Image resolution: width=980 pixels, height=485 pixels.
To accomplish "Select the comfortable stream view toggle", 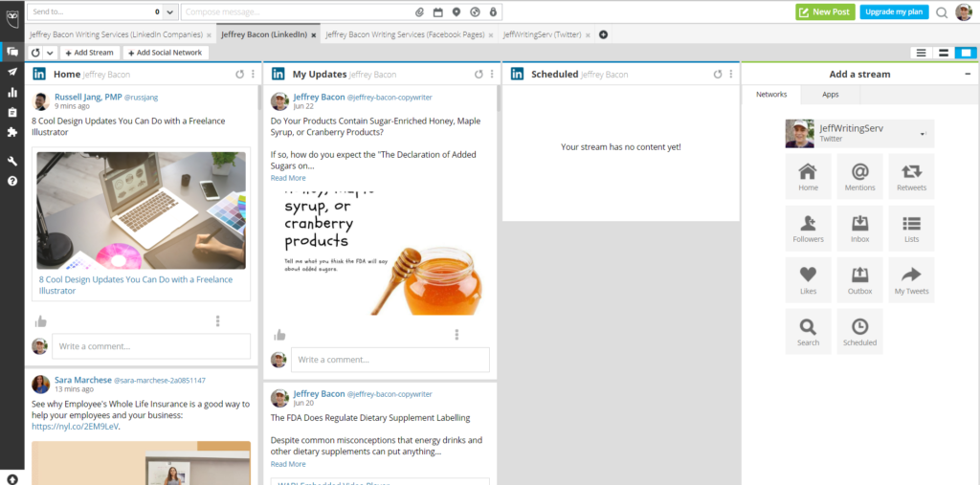I will (966, 54).
